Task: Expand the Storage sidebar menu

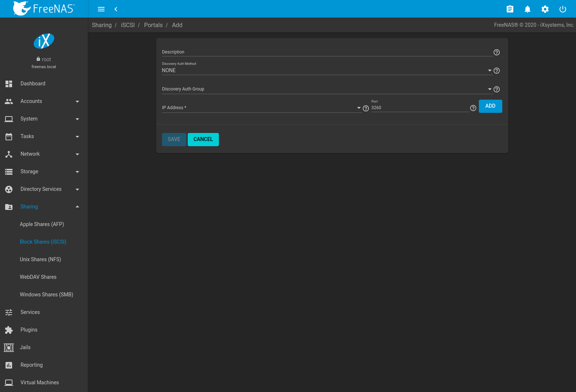Action: point(44,171)
